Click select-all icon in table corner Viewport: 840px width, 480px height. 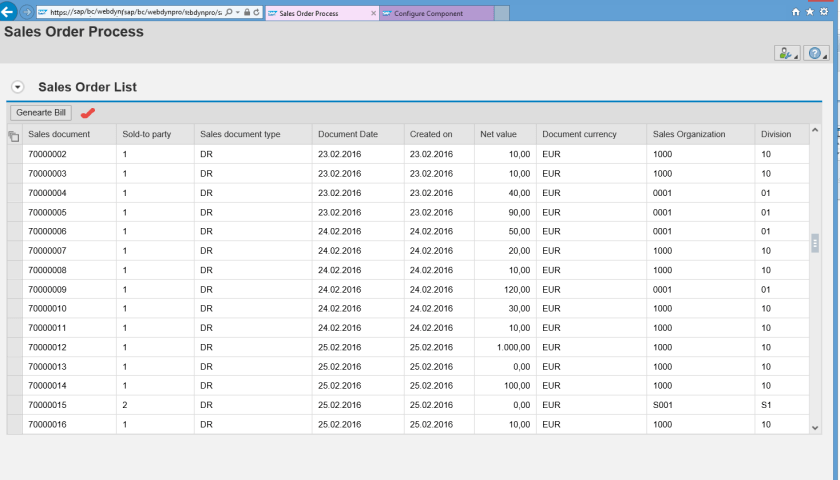pos(14,136)
